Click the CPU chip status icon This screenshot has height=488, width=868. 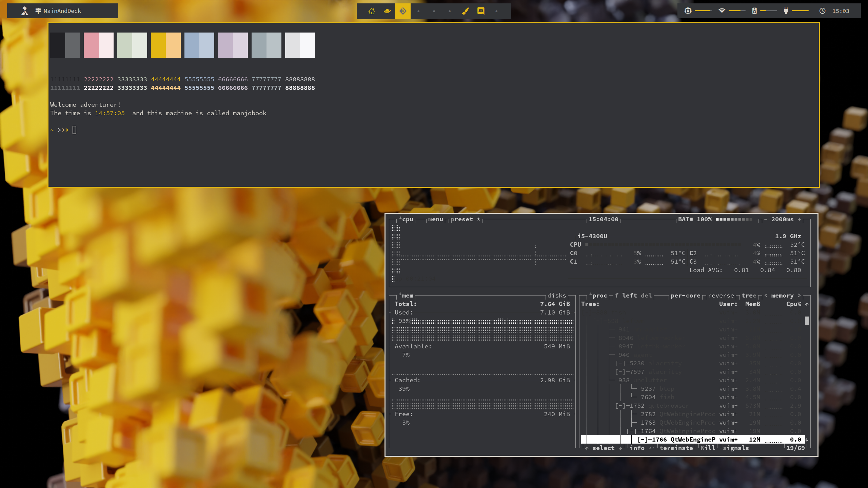point(688,11)
